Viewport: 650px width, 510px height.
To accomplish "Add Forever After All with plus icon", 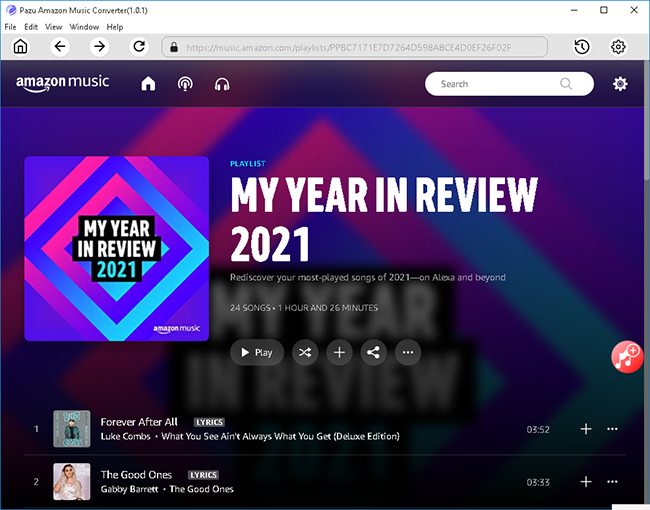I will point(586,429).
